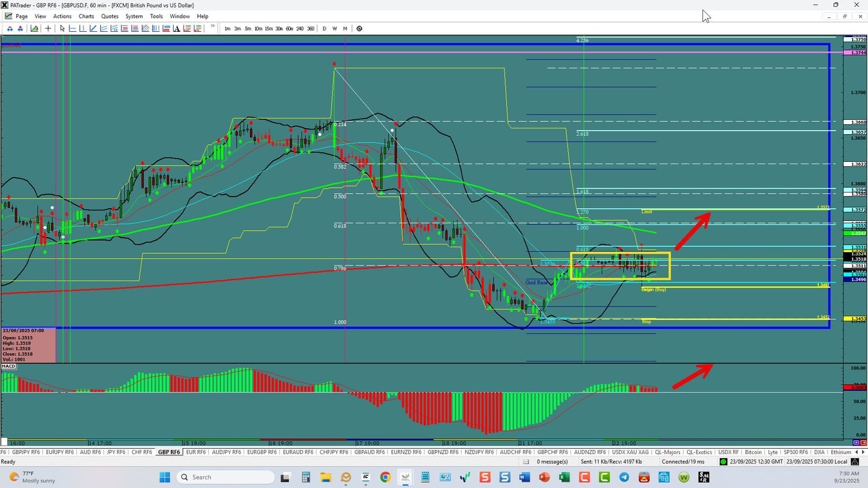Open the Quotes menu

(x=109, y=16)
